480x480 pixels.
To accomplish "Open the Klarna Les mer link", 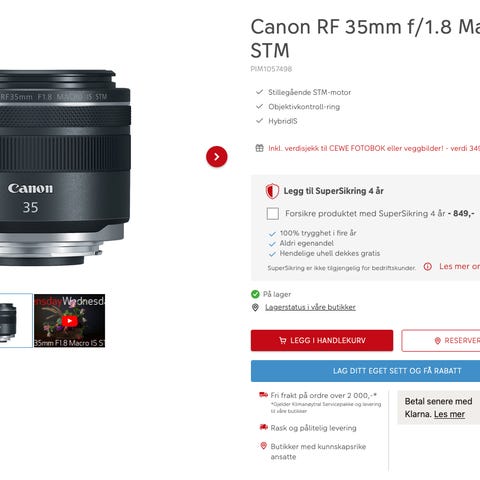I will pos(449,414).
